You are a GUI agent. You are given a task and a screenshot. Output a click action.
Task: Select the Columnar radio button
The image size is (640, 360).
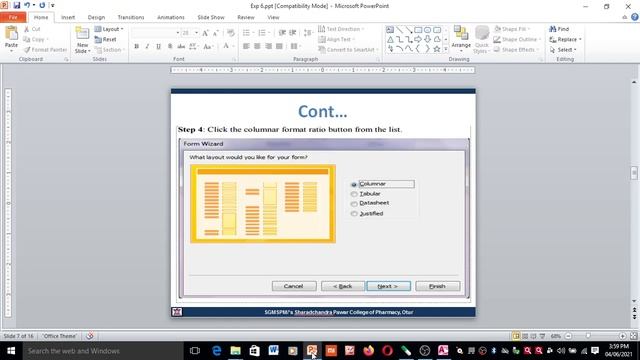tap(354, 184)
